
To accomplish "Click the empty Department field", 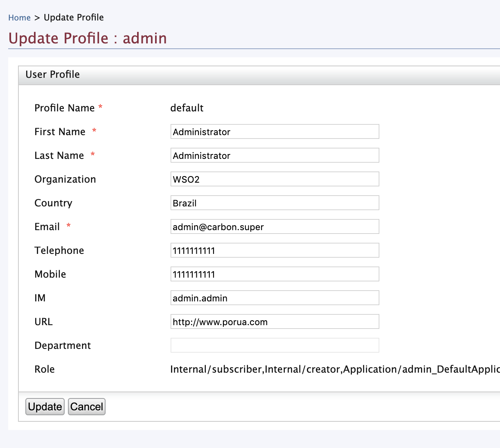I will pyautogui.click(x=275, y=346).
